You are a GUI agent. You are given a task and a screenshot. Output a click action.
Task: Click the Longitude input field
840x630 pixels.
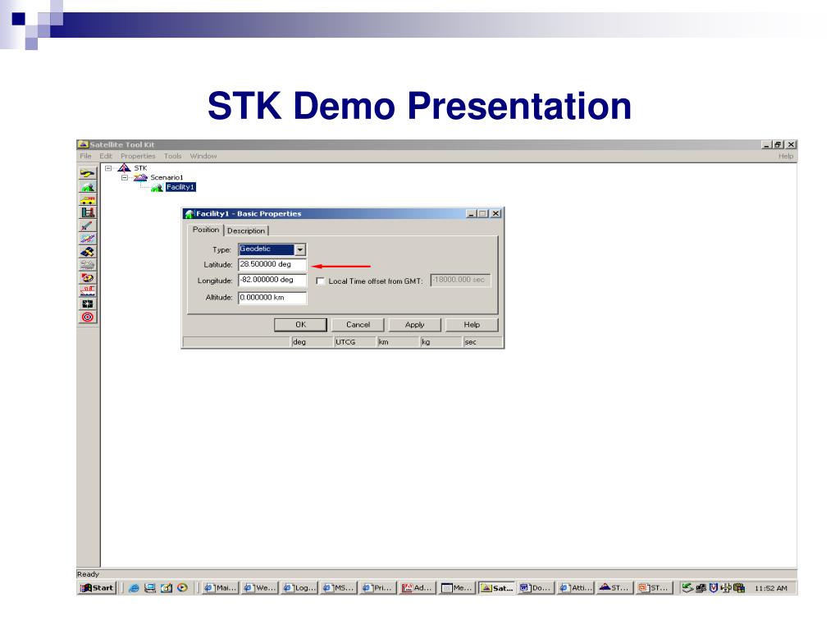[x=272, y=281]
